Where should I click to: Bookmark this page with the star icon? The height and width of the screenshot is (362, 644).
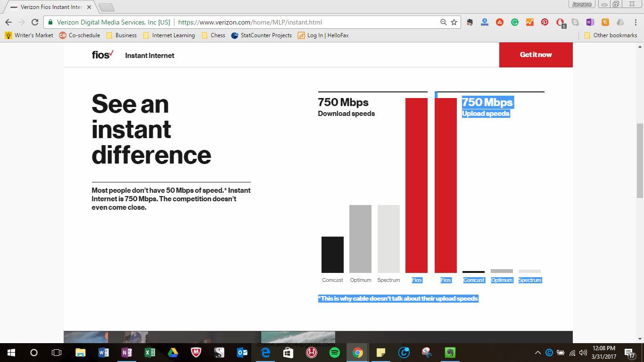tap(454, 22)
